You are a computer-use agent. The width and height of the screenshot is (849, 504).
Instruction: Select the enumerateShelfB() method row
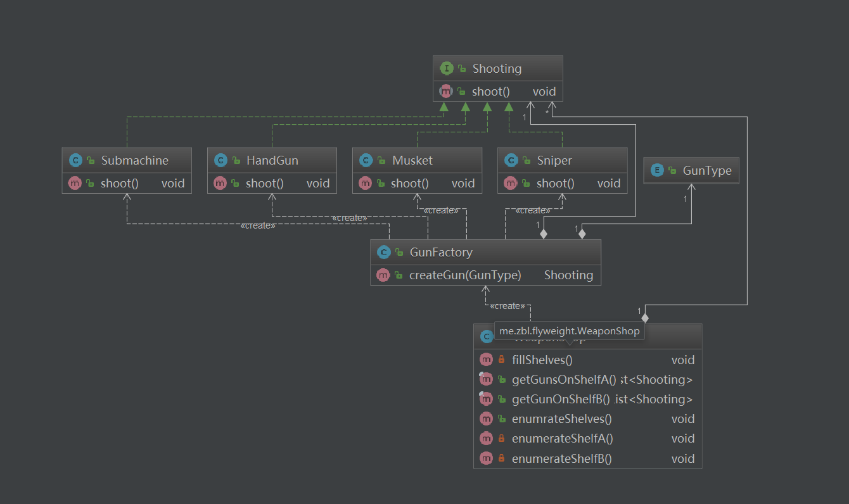coord(562,458)
